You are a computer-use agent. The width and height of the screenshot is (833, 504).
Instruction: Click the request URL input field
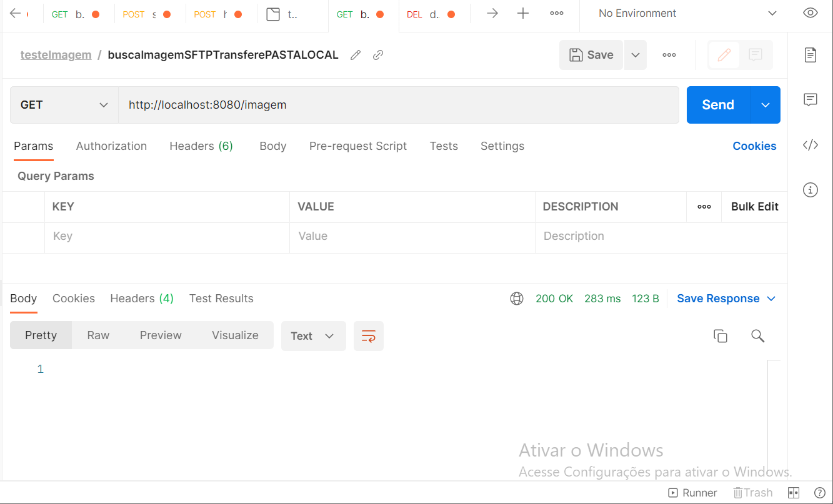pyautogui.click(x=399, y=105)
